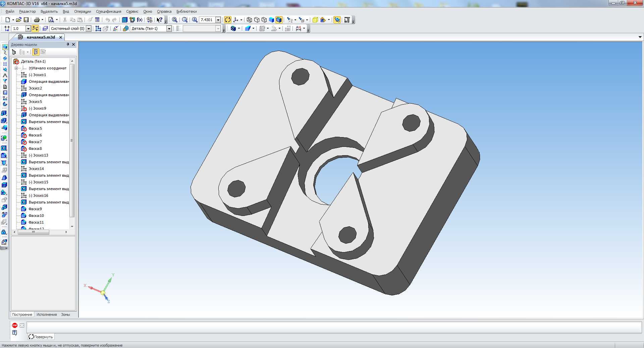644x348 pixels.
Task: Click the Stop process red button
Action: click(x=15, y=325)
